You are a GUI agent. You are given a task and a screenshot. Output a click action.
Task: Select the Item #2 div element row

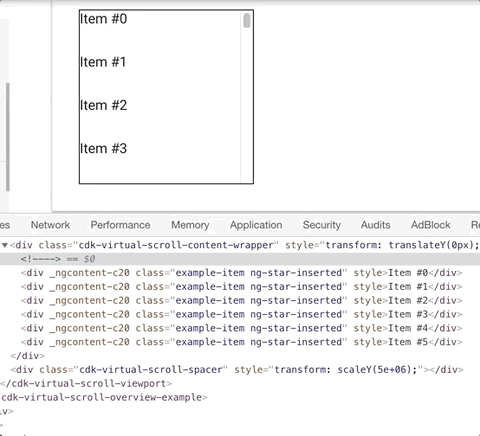(x=242, y=301)
